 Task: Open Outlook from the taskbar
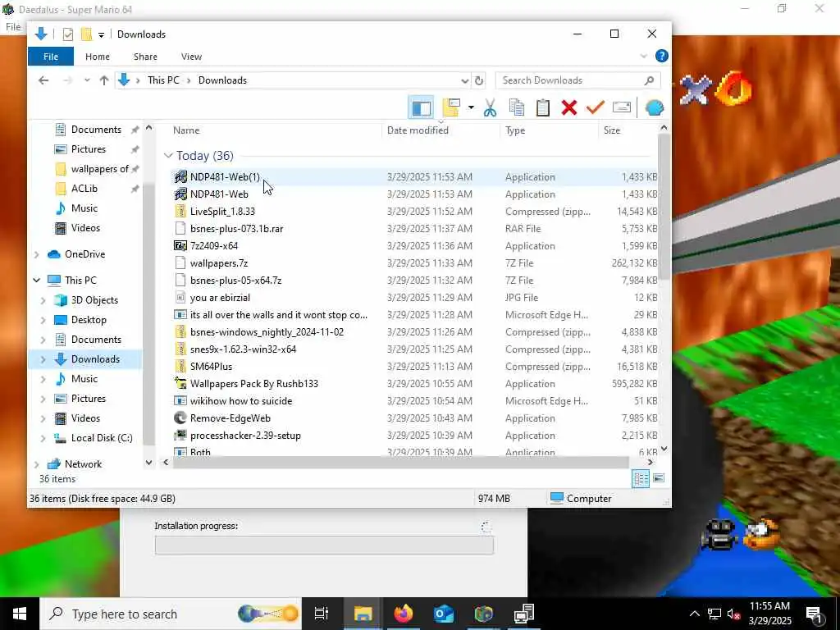click(444, 614)
